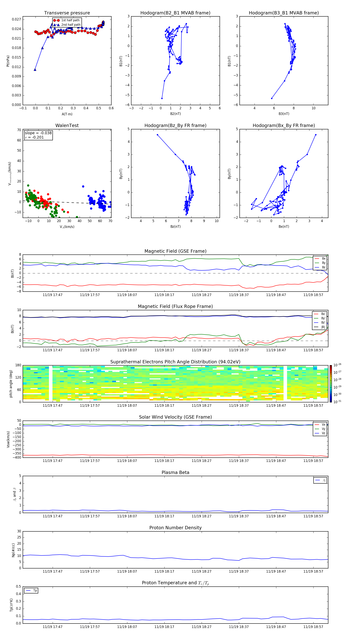351x644 pixels.
Task: Click the outlier point at top of Bz_By hodogram
Action: [x=157, y=135]
